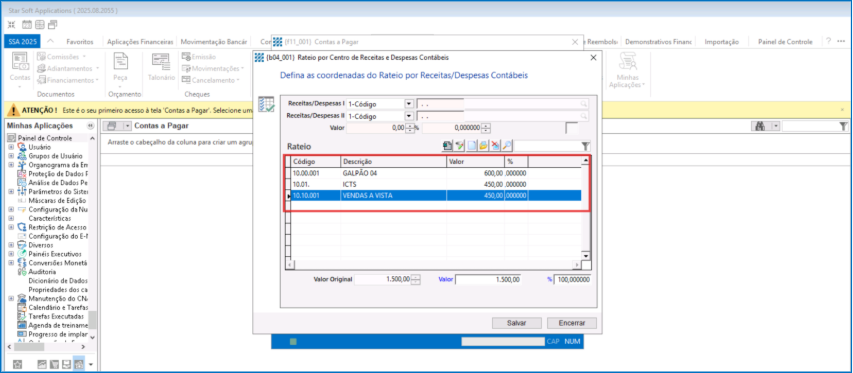This screenshot has height=373, width=853.
Task: Expand the Usuário tree node
Action: tap(11, 147)
